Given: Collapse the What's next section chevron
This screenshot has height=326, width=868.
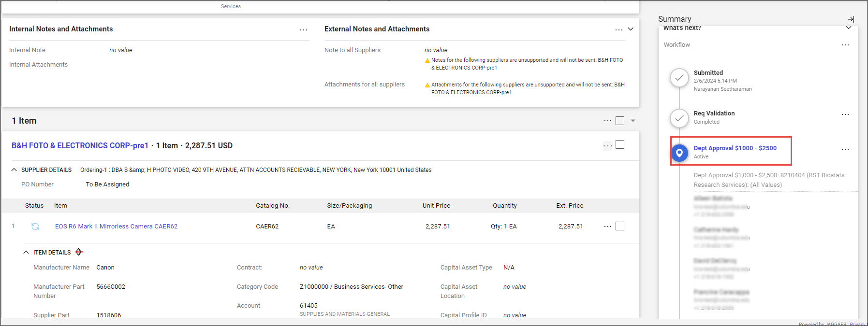Looking at the screenshot, I should [849, 28].
